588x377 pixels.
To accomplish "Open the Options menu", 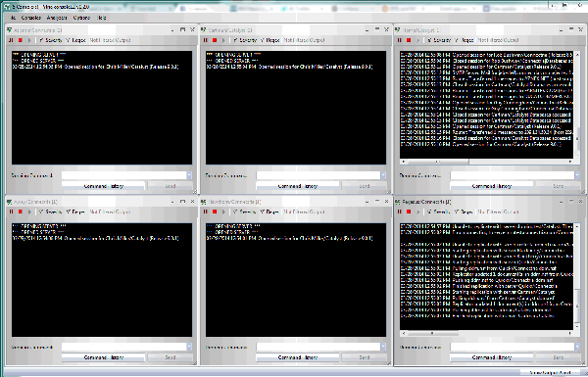I will [81, 18].
